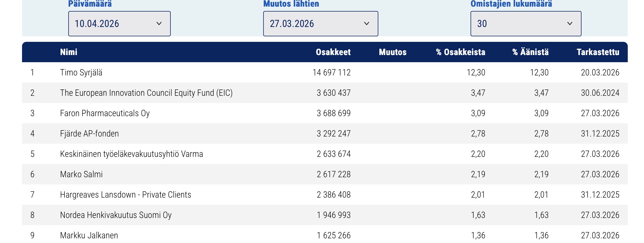The image size is (644, 243).
Task: Click chevron arrow in the 30 dropdown
Action: click(x=570, y=24)
